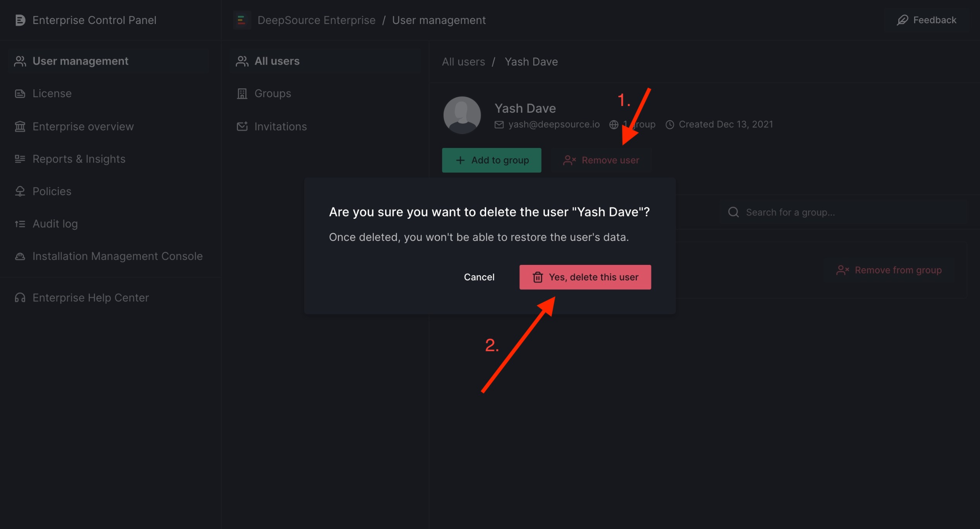Viewport: 980px width, 529px height.
Task: Cancel the delete confirmation dialog
Action: (x=479, y=277)
